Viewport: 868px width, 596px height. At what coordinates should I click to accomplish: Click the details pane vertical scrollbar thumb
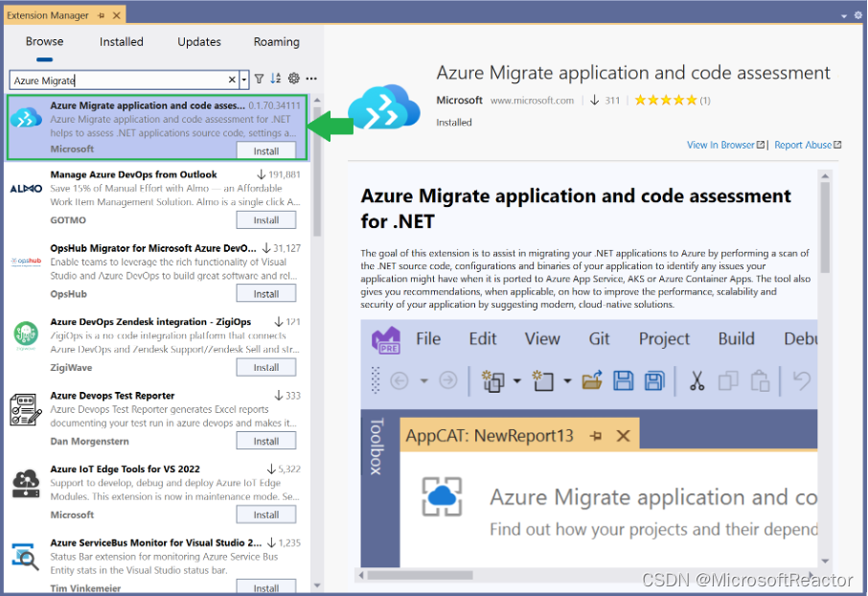(825, 227)
